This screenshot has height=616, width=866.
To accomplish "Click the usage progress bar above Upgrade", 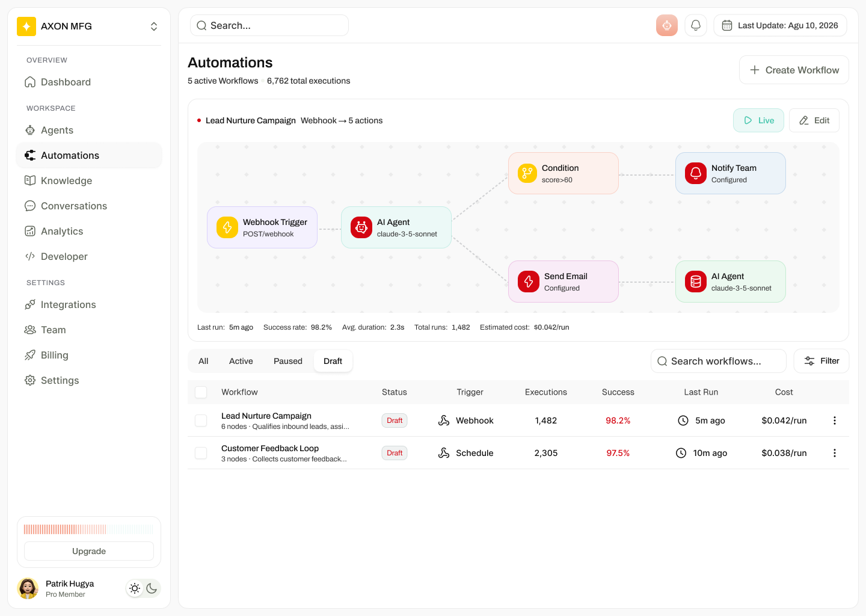I will click(x=89, y=529).
